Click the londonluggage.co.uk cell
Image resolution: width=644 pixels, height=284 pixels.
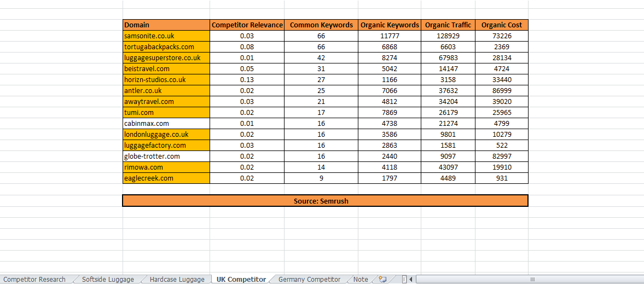166,135
